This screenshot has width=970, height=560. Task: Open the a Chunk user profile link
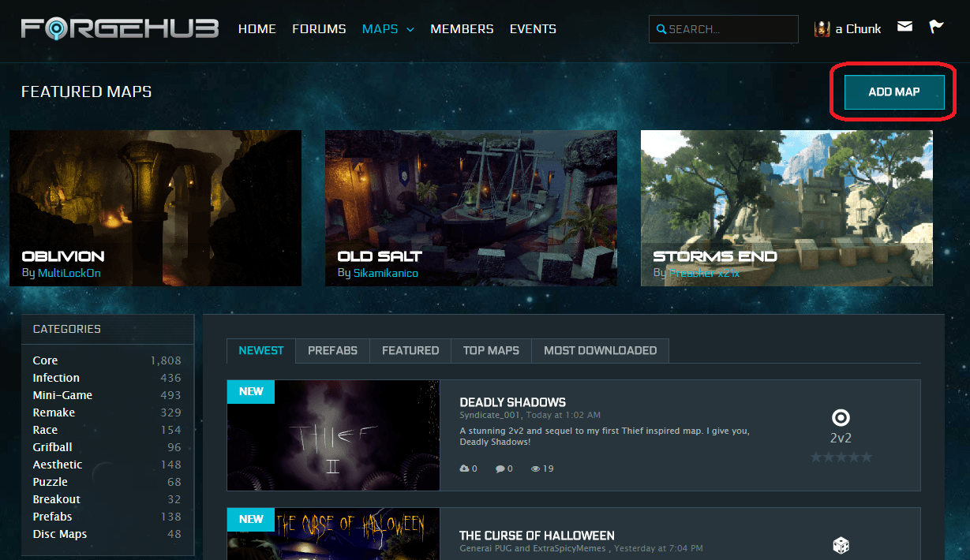pyautogui.click(x=858, y=29)
